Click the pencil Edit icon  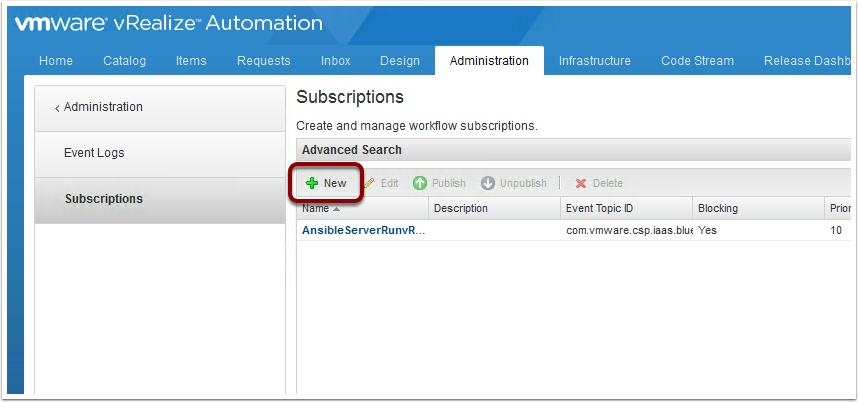(369, 183)
